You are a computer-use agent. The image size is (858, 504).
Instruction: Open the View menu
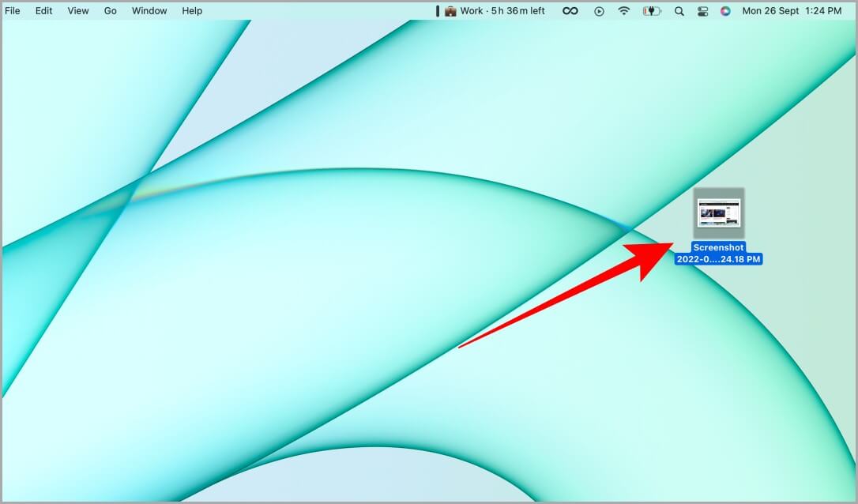(x=78, y=10)
